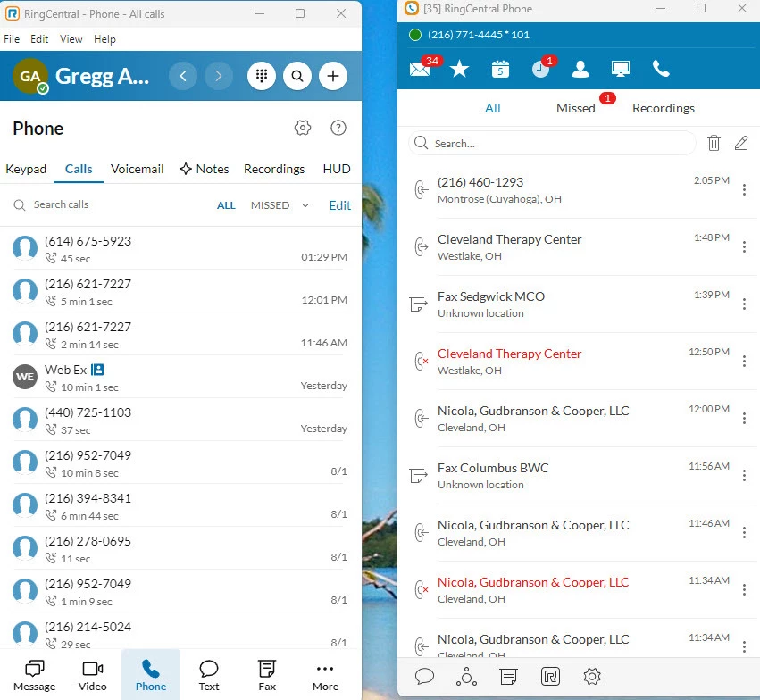Select the (440) 725-1103 call entry
Screen dimensions: 760x700
click(180, 420)
